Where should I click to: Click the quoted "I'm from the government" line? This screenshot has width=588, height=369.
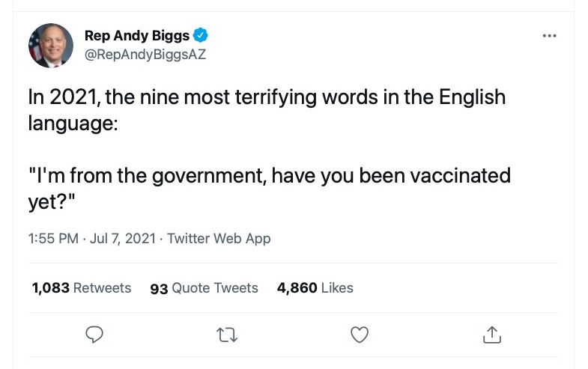click(x=150, y=176)
